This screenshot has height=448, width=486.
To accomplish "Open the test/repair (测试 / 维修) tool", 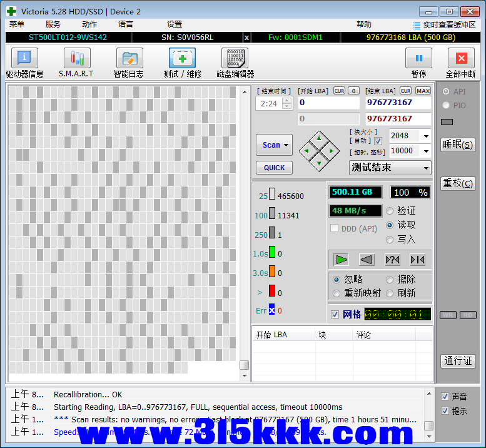I will [x=182, y=58].
